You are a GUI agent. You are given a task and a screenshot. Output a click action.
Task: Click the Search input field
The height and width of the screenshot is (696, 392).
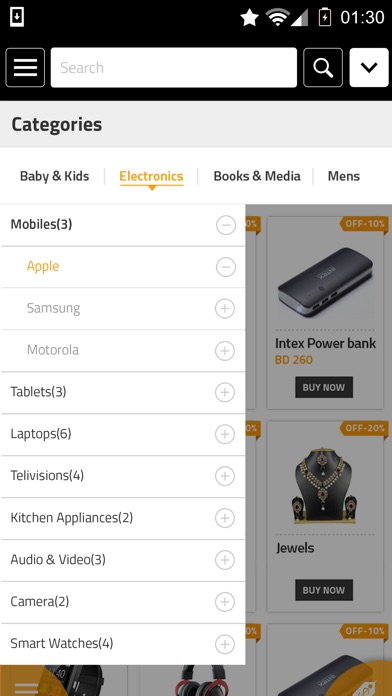174,67
